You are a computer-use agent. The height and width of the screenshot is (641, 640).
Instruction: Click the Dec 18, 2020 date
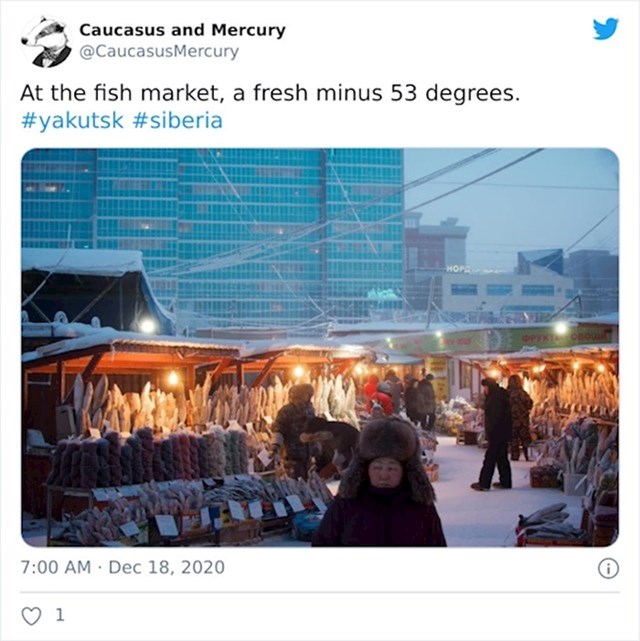(x=167, y=567)
